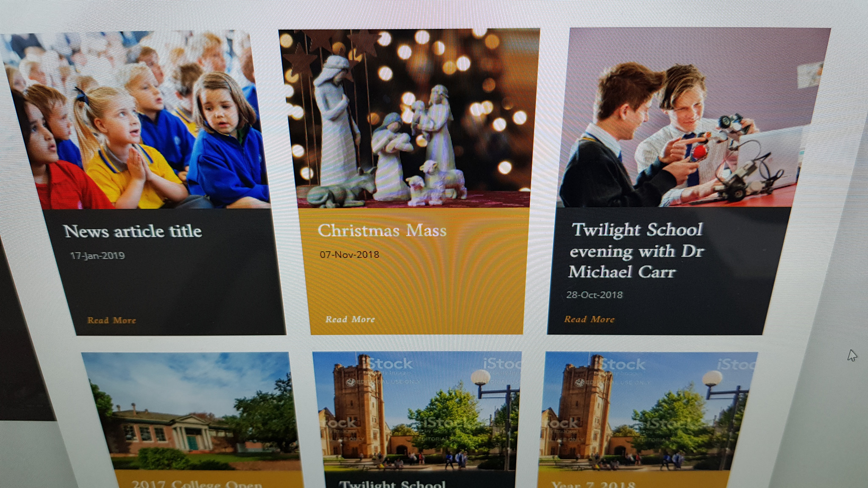Open the 2017 College Open article title
Viewport: 868px width, 488px height.
click(x=197, y=483)
